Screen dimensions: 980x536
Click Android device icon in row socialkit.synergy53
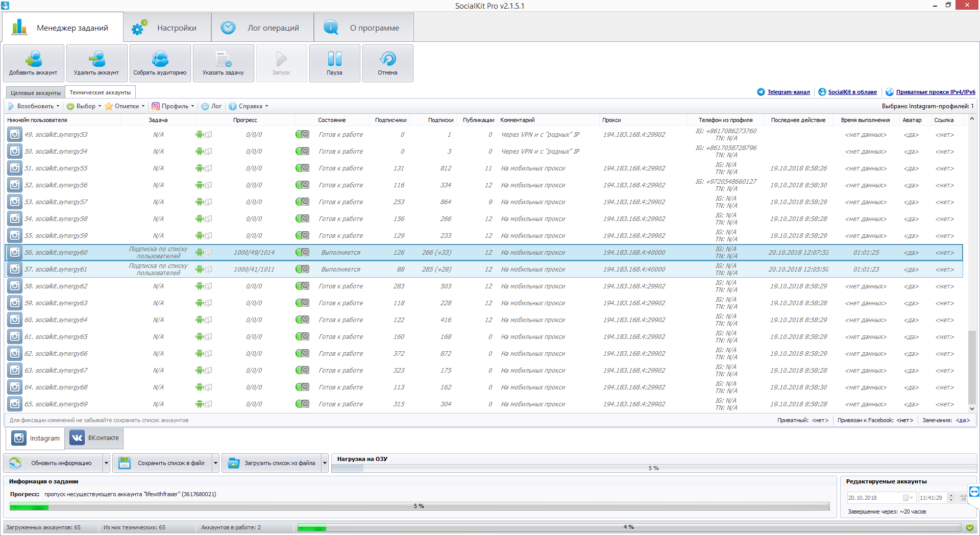200,135
